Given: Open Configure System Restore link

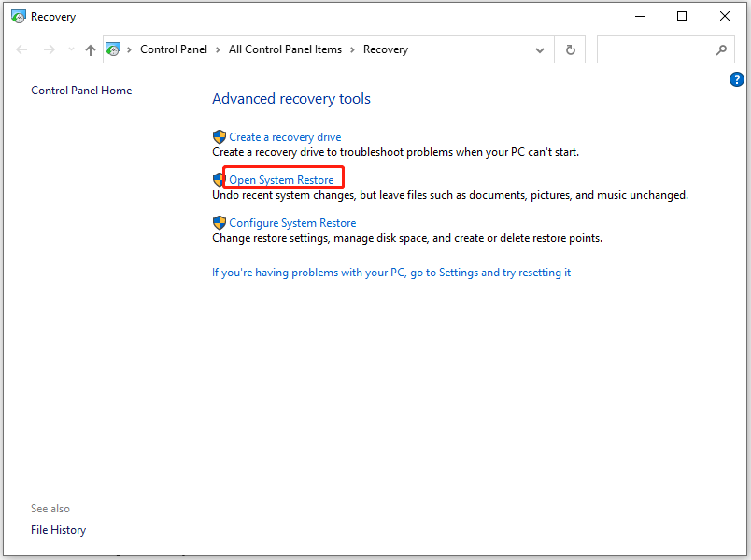Looking at the screenshot, I should pos(292,223).
